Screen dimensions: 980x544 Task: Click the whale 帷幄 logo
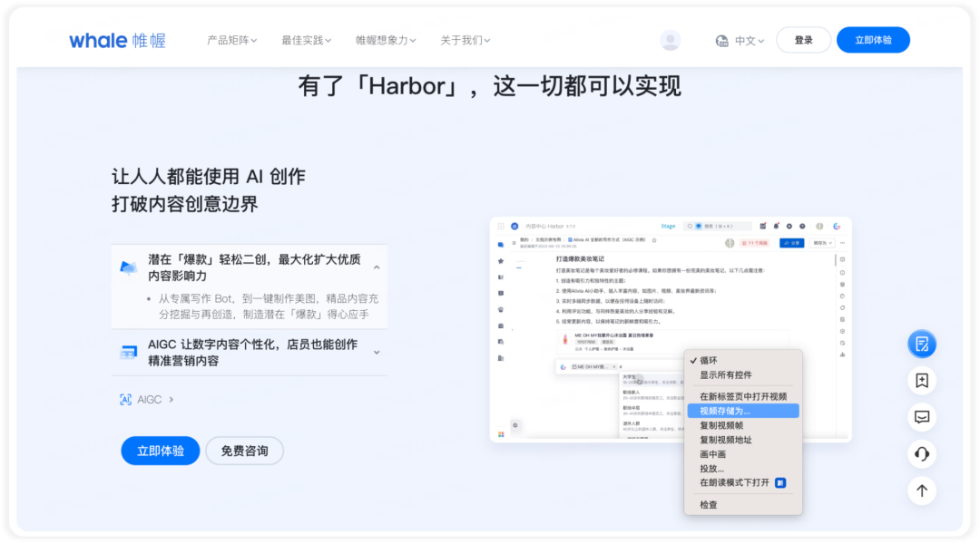117,41
